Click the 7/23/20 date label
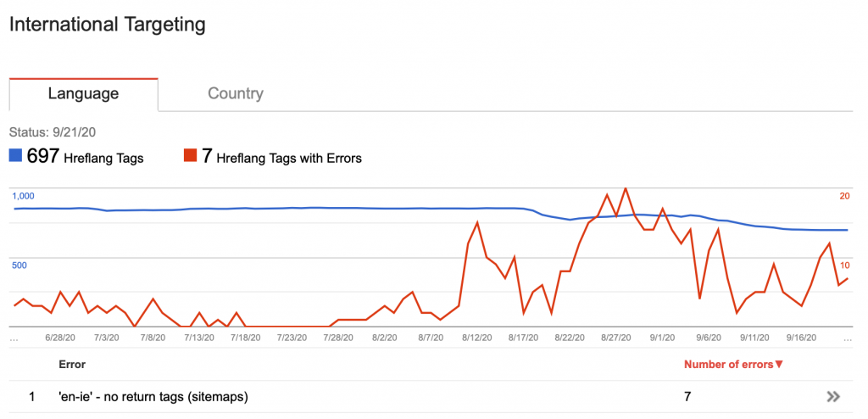Viewport: 868px width, 419px height. 292,337
